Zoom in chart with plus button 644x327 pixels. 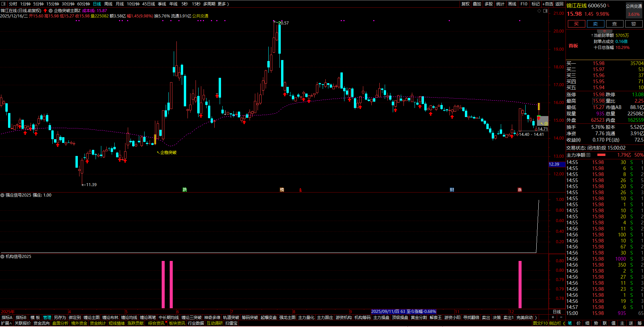[x=553, y=317]
